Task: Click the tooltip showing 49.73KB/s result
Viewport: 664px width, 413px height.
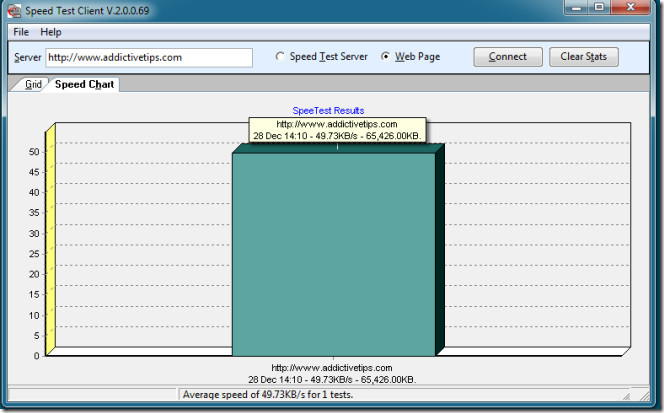Action: pyautogui.click(x=337, y=130)
